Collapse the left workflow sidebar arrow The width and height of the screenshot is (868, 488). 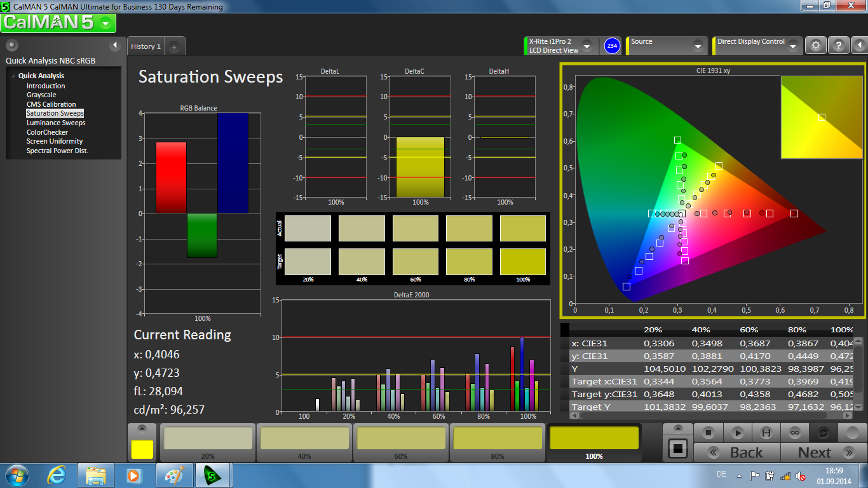click(115, 45)
